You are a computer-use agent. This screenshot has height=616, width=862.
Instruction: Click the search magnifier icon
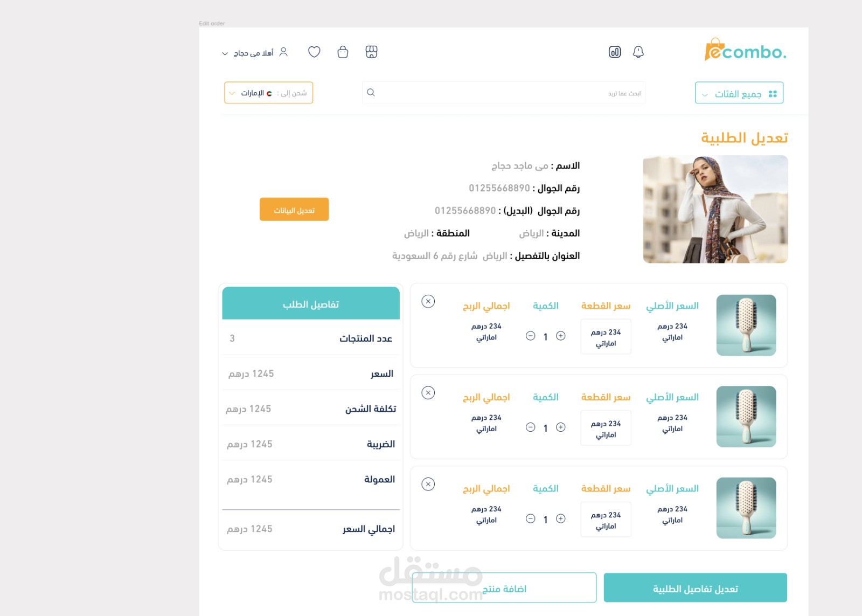click(371, 92)
